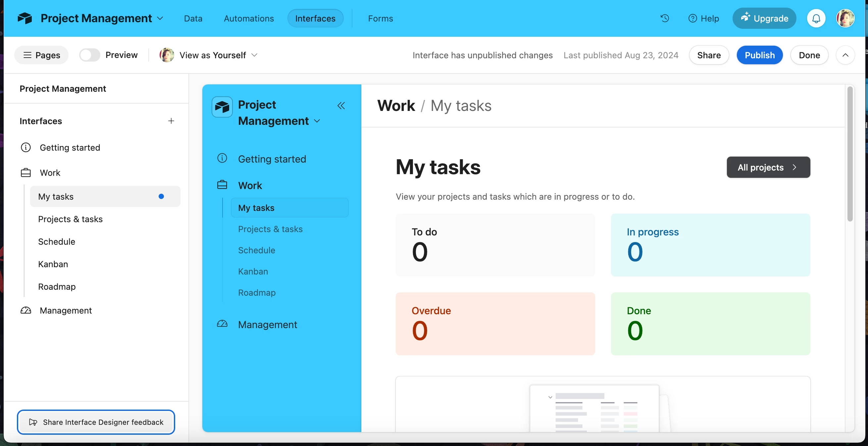
Task: Click the Airtable logo in top bar
Action: click(25, 18)
